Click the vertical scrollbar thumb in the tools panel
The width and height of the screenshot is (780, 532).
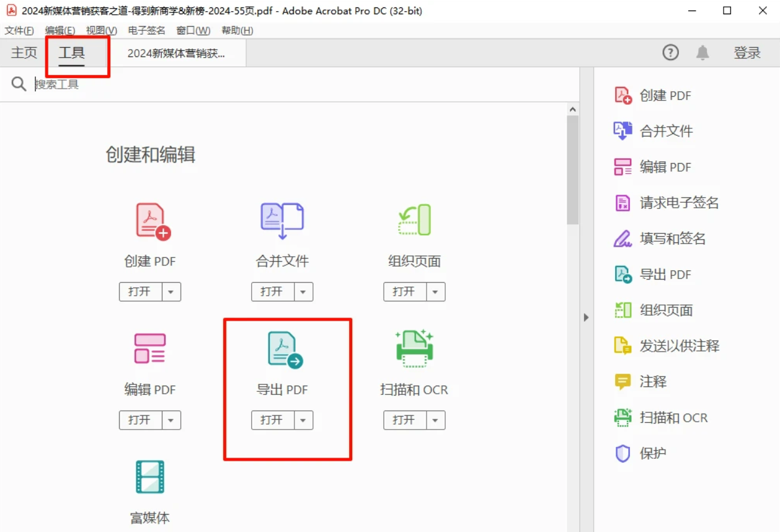(x=572, y=169)
